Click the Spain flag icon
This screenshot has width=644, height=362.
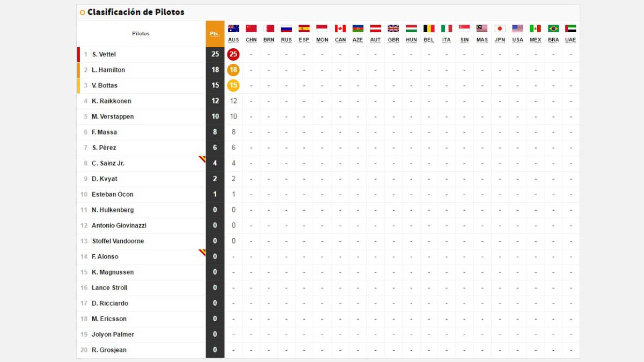point(304,28)
